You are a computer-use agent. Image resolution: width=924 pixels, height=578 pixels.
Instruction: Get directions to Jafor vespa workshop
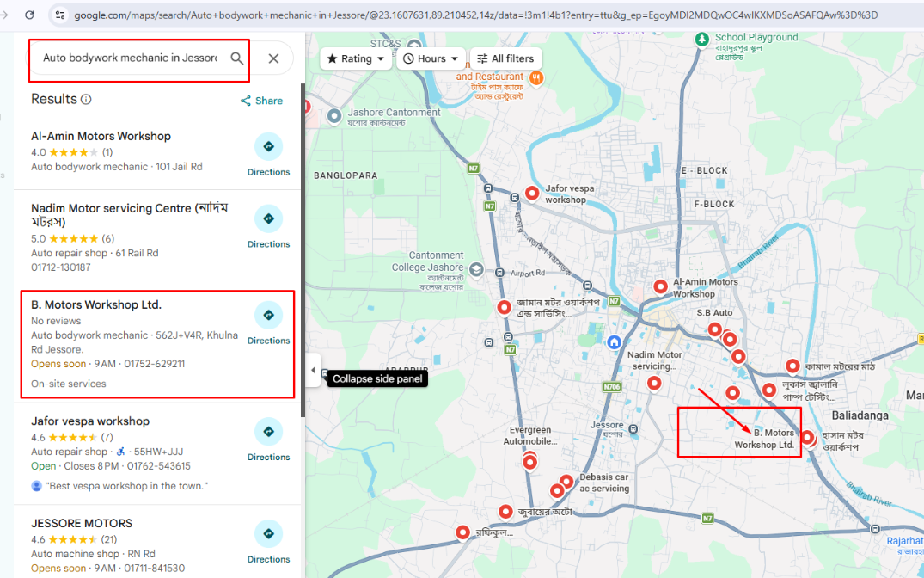pos(268,432)
